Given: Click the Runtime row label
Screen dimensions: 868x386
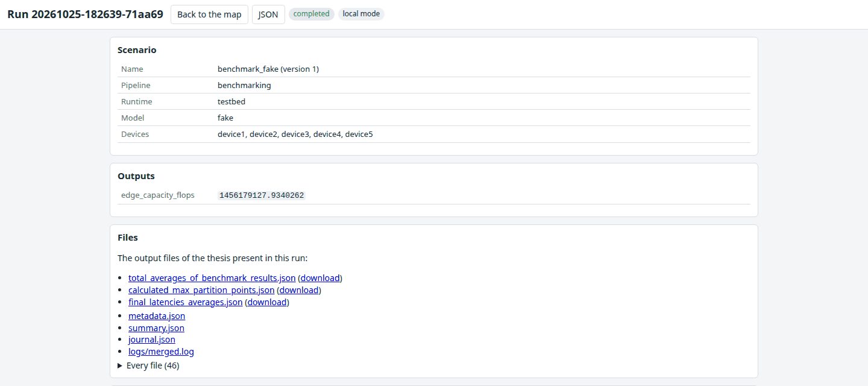Looking at the screenshot, I should click(137, 102).
